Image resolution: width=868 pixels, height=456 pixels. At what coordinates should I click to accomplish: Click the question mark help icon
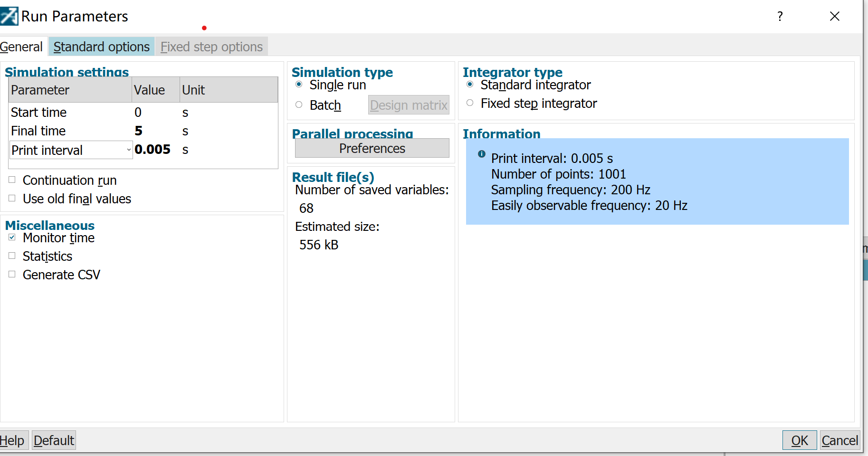tap(780, 17)
